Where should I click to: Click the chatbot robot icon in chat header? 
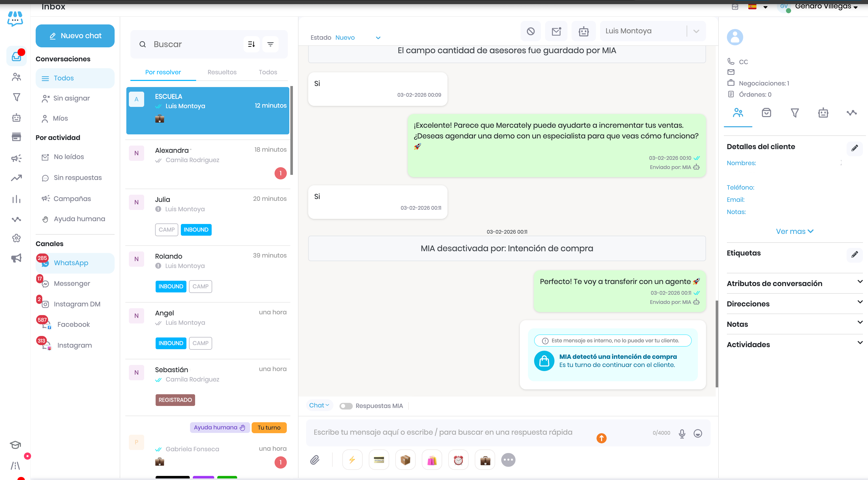[583, 31]
